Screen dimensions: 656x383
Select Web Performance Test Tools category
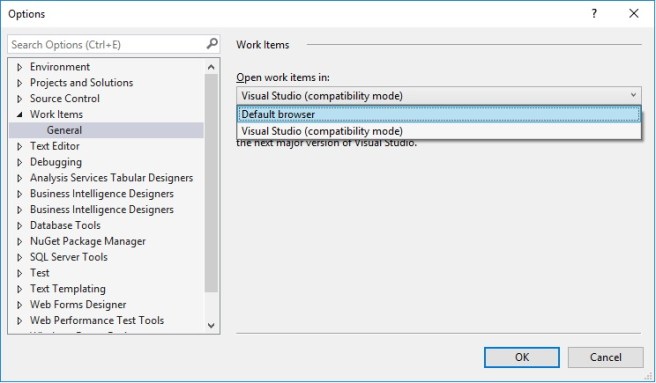tap(97, 321)
